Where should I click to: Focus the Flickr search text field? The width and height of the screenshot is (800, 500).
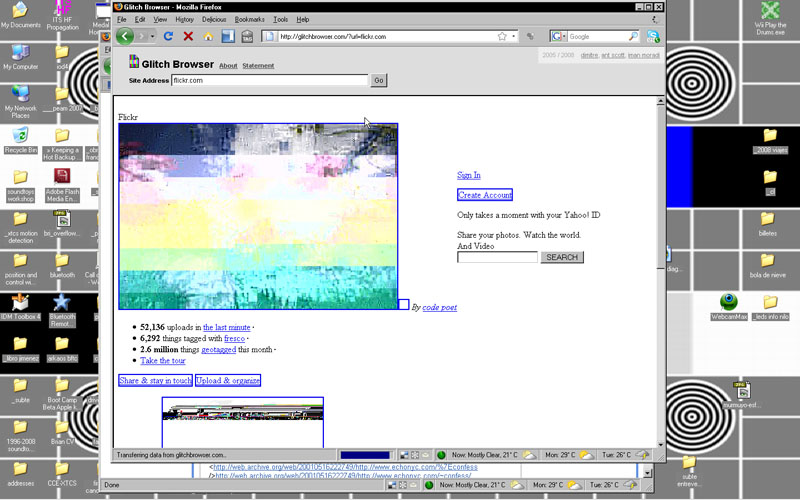tap(497, 257)
